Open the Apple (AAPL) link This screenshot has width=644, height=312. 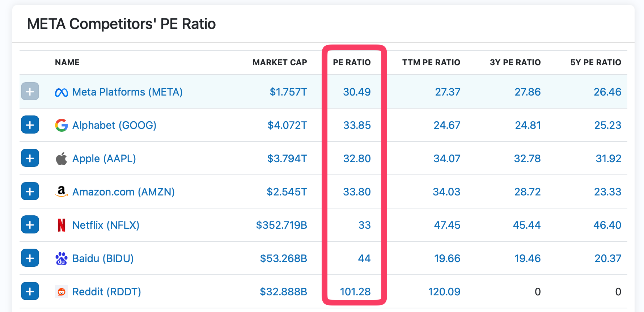[104, 159]
